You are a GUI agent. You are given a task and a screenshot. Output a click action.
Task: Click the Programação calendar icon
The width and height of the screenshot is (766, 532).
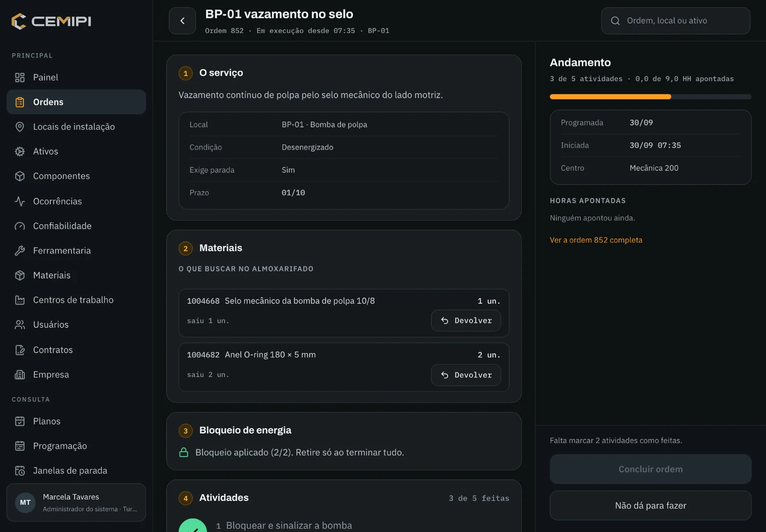[x=20, y=446]
